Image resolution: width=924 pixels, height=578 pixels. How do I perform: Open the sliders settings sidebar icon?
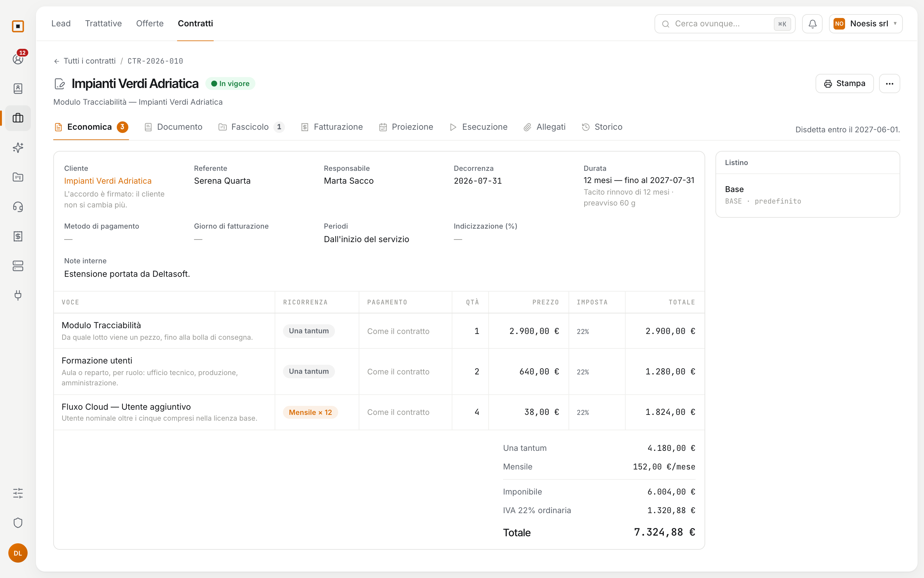pyautogui.click(x=18, y=493)
